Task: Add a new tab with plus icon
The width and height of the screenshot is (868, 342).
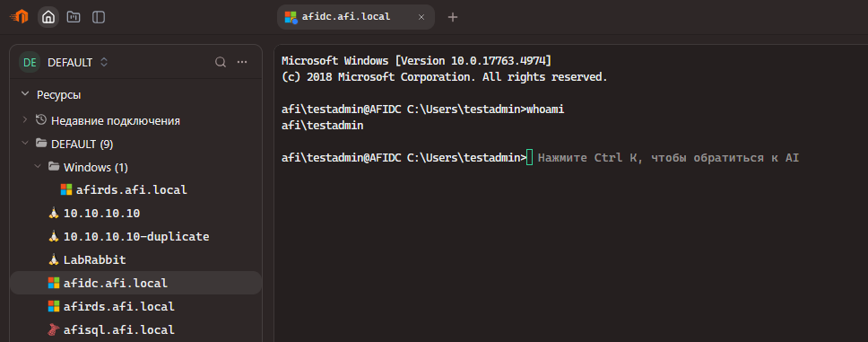Action: [453, 17]
